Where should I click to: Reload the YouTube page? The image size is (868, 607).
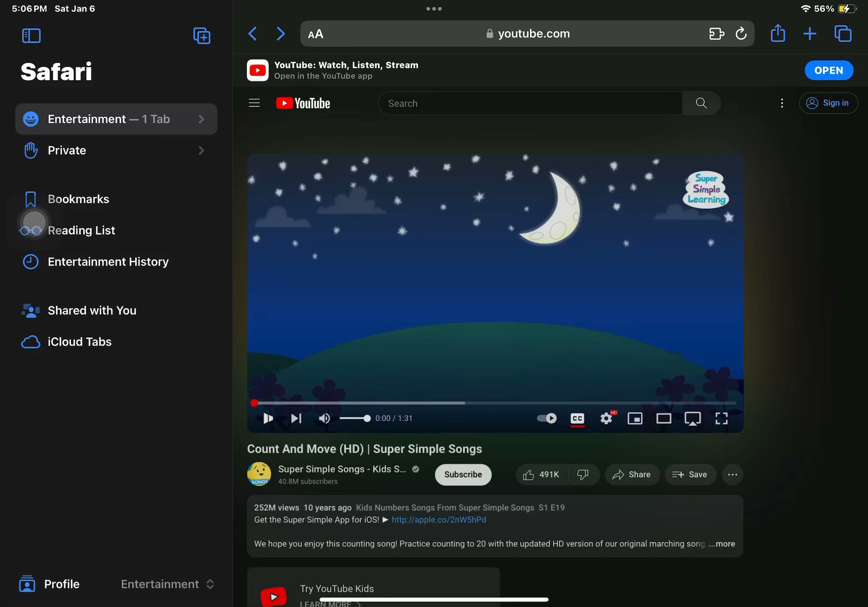pyautogui.click(x=741, y=33)
